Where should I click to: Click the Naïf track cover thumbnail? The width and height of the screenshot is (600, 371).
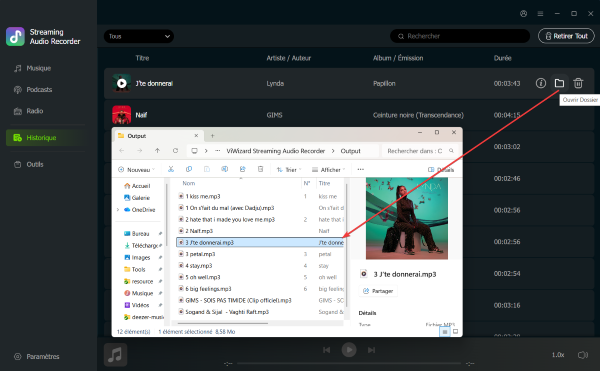tap(122, 115)
